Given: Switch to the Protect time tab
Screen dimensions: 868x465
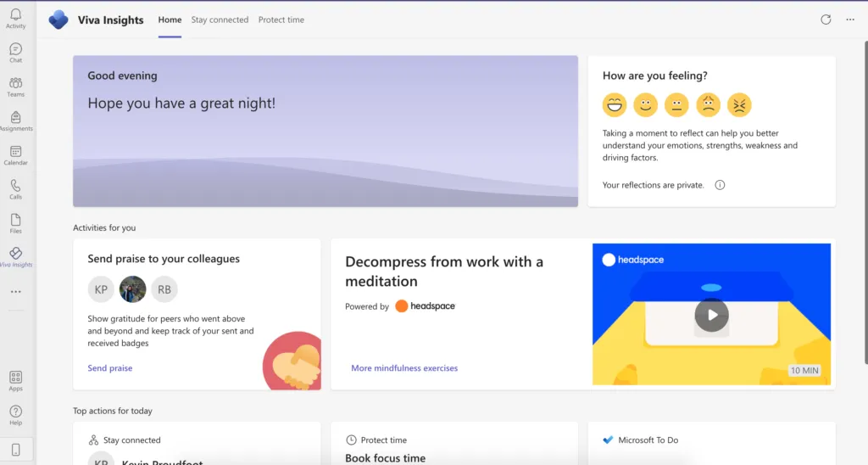Looking at the screenshot, I should (281, 20).
